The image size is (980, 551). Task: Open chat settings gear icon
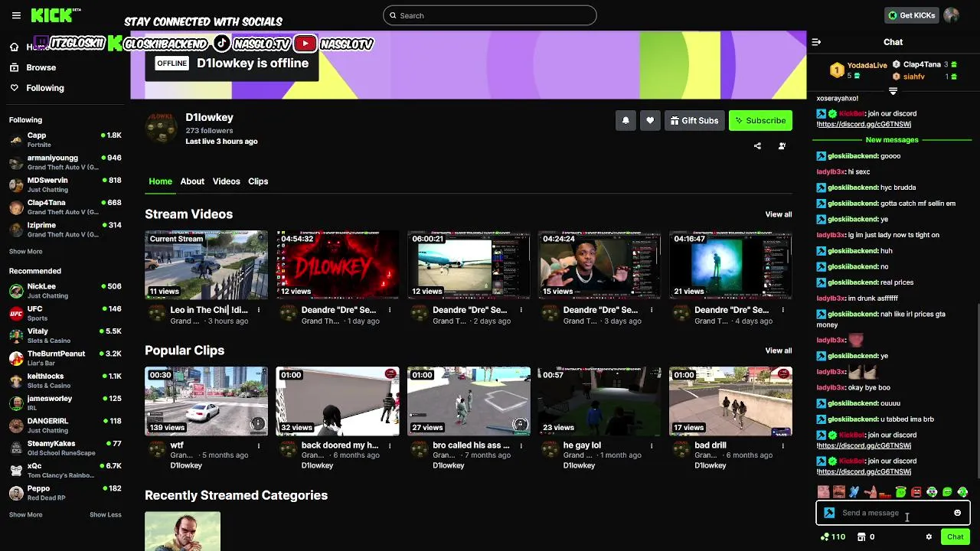(x=929, y=536)
